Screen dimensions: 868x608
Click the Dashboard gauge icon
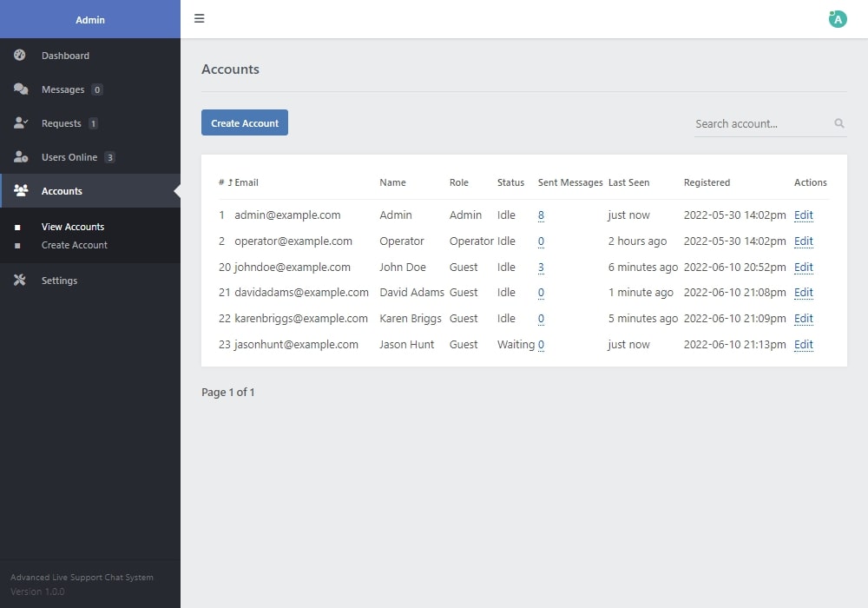(20, 55)
